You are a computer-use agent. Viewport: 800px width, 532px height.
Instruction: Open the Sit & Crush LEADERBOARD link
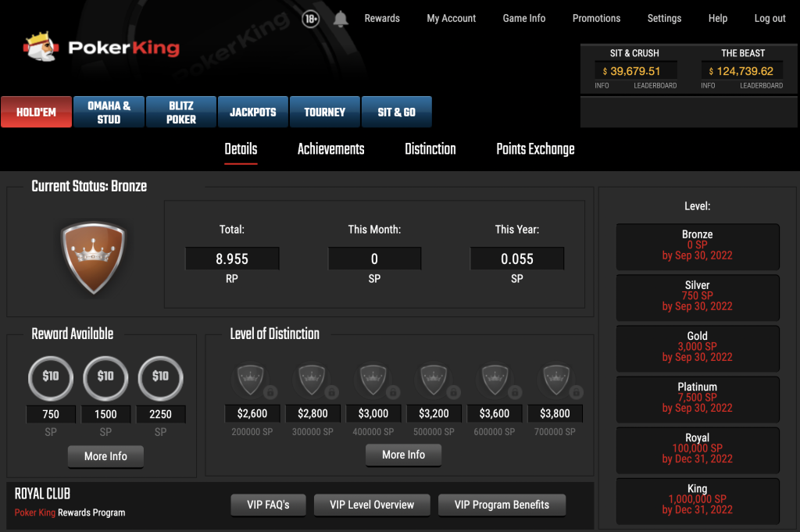coord(655,86)
